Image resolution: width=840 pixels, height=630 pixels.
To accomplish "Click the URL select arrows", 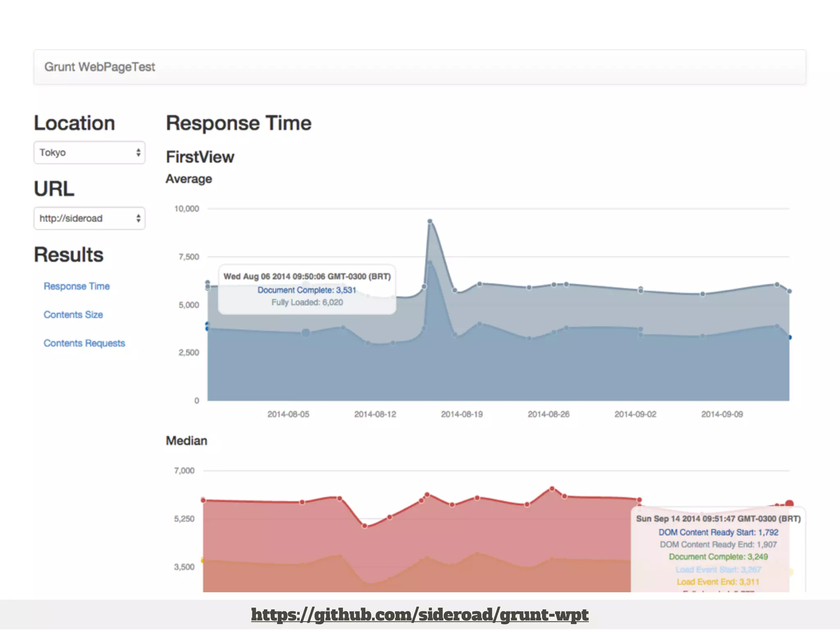I will (138, 218).
